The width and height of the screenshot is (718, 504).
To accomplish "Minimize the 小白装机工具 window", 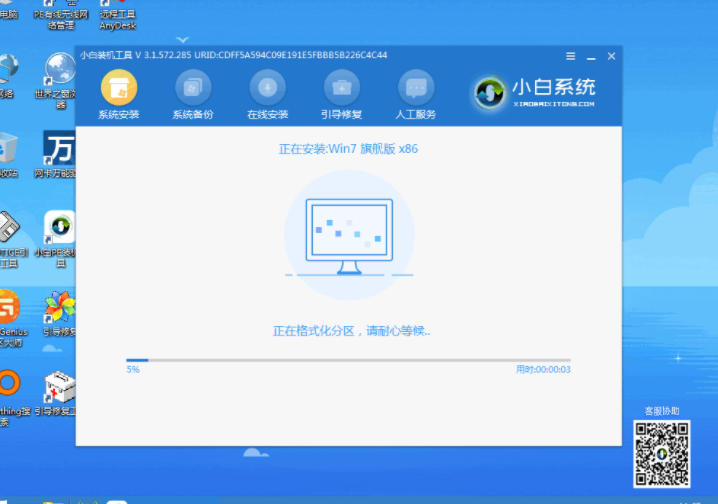I will [x=591, y=56].
